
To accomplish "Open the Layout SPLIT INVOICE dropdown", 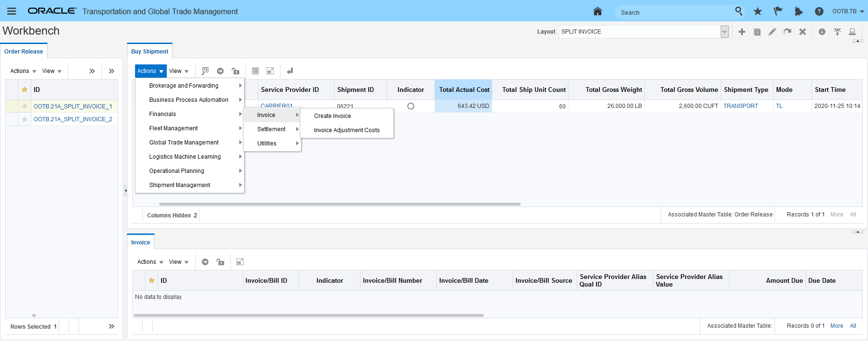I will coord(724,32).
